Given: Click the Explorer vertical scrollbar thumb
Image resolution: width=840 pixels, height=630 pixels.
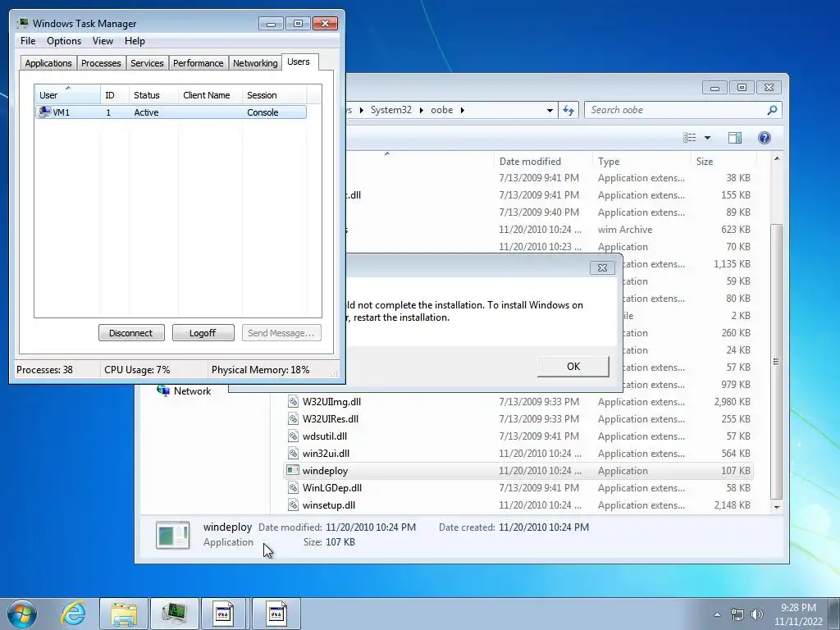Looking at the screenshot, I should (x=776, y=362).
